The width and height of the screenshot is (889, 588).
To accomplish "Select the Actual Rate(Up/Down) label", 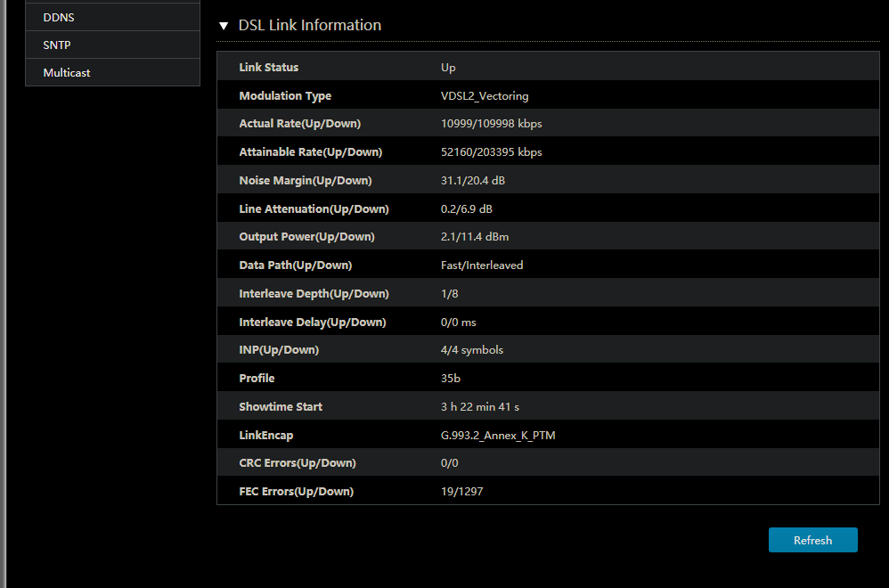I will pos(300,124).
